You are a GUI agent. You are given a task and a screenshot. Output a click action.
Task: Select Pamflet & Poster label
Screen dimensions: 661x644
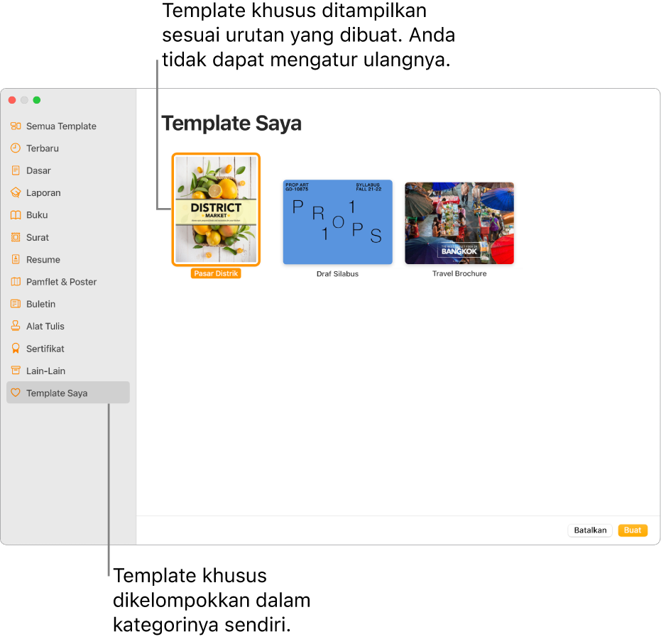62,282
